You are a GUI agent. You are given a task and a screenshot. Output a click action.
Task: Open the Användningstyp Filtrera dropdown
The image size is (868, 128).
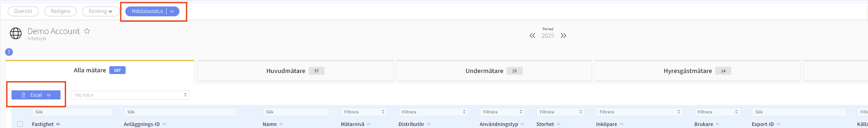(x=502, y=112)
